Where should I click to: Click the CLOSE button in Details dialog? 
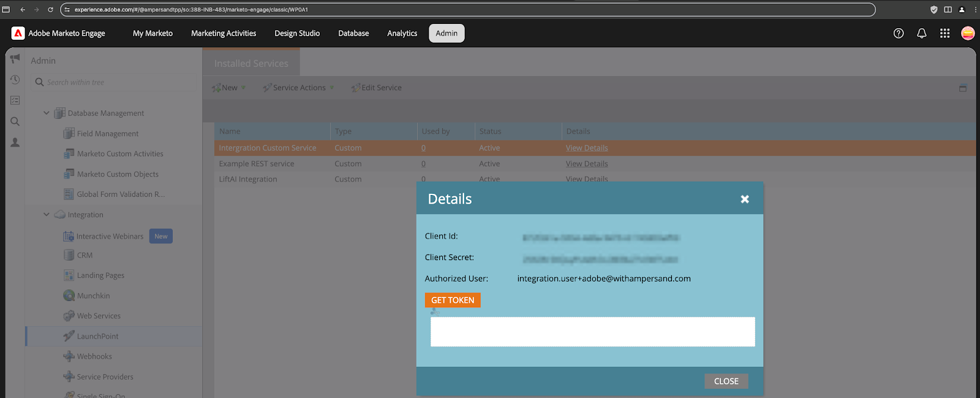coord(726,381)
